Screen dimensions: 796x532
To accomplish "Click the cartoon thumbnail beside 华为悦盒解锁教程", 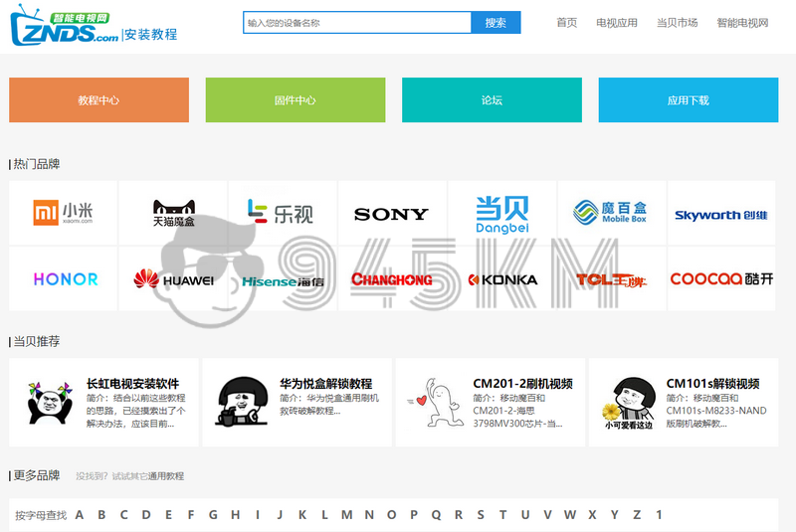I will click(x=243, y=401).
